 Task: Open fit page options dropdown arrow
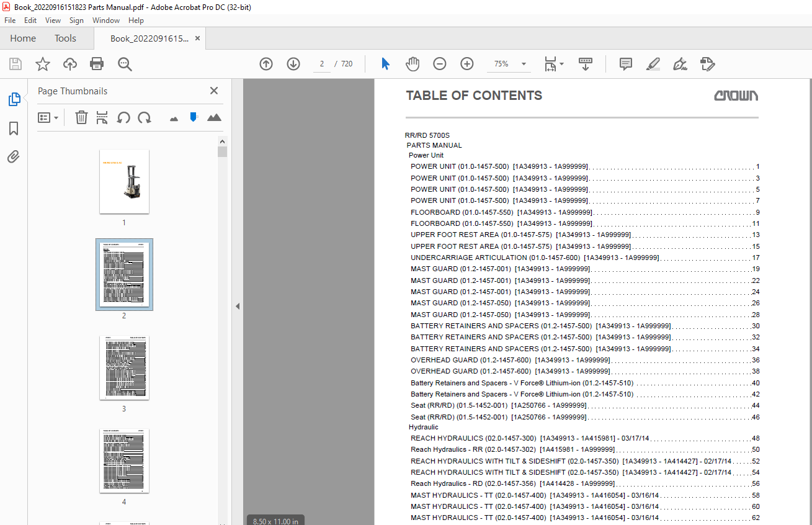562,64
